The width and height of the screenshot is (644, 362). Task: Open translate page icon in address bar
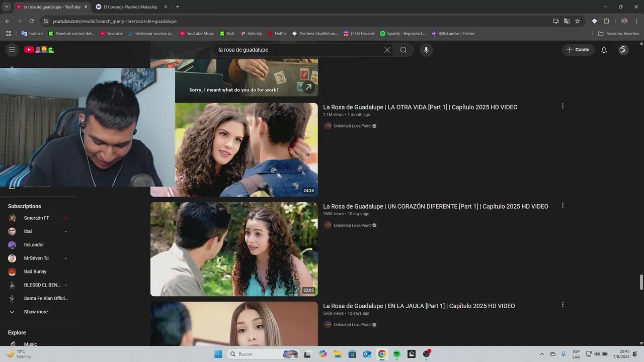tap(567, 21)
